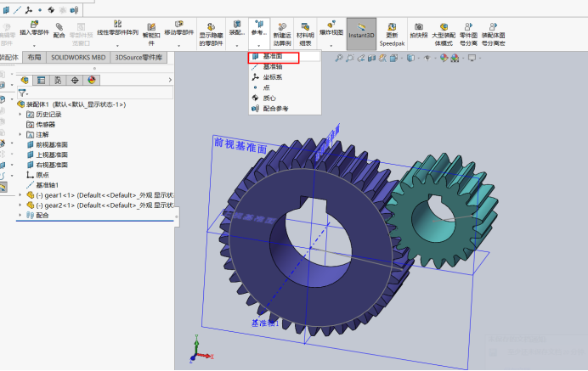This screenshot has height=371, width=588.
Task: Select 基准面 in the reference geometry dropdown
Action: click(x=273, y=57)
